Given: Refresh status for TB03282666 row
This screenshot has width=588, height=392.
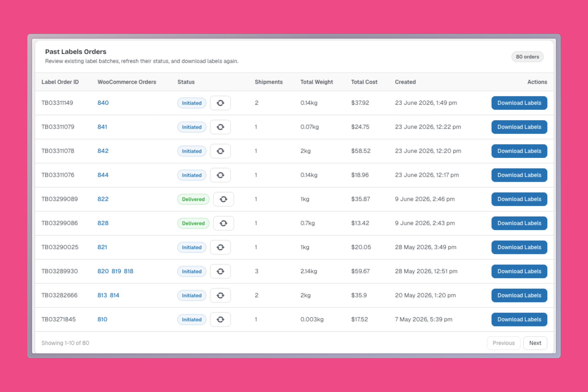Looking at the screenshot, I should [x=220, y=295].
